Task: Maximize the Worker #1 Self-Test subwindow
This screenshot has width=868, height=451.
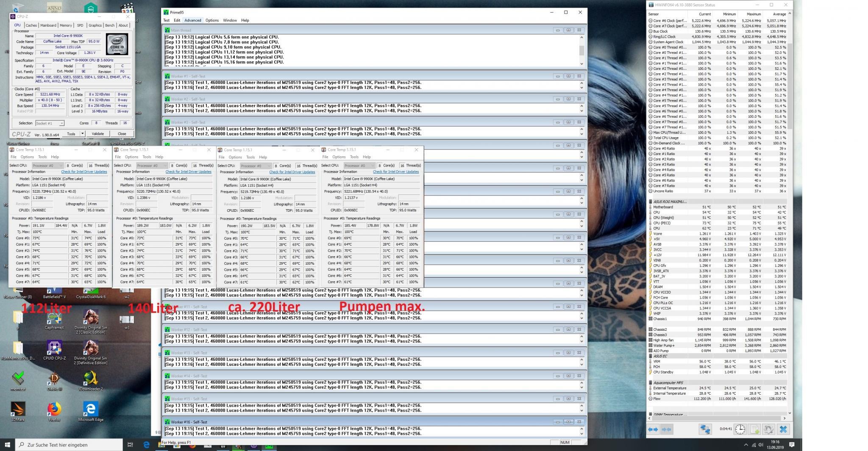Action: (568, 76)
